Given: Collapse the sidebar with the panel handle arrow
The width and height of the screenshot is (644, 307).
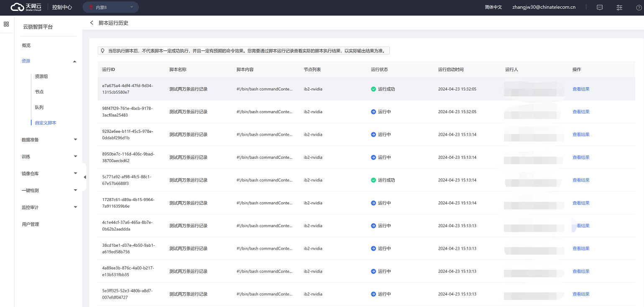Looking at the screenshot, I should 84,177.
